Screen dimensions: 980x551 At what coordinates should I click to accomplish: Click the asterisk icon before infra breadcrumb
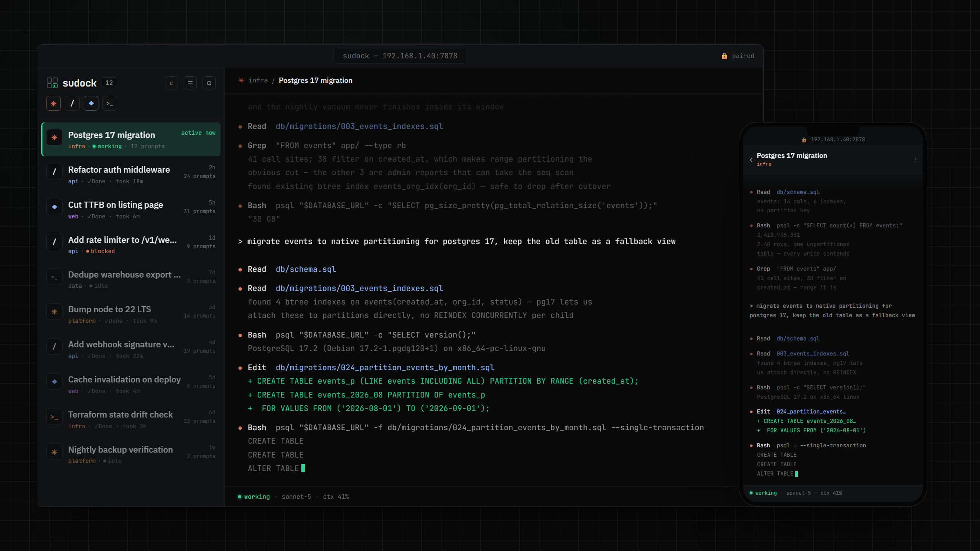point(241,80)
